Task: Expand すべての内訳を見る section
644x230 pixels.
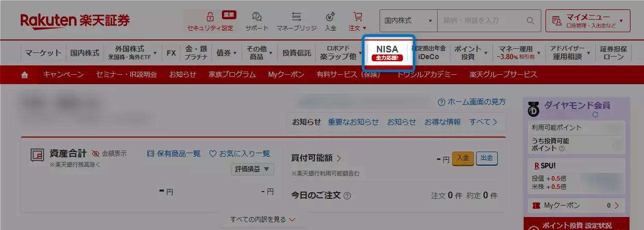Action: 263,220
